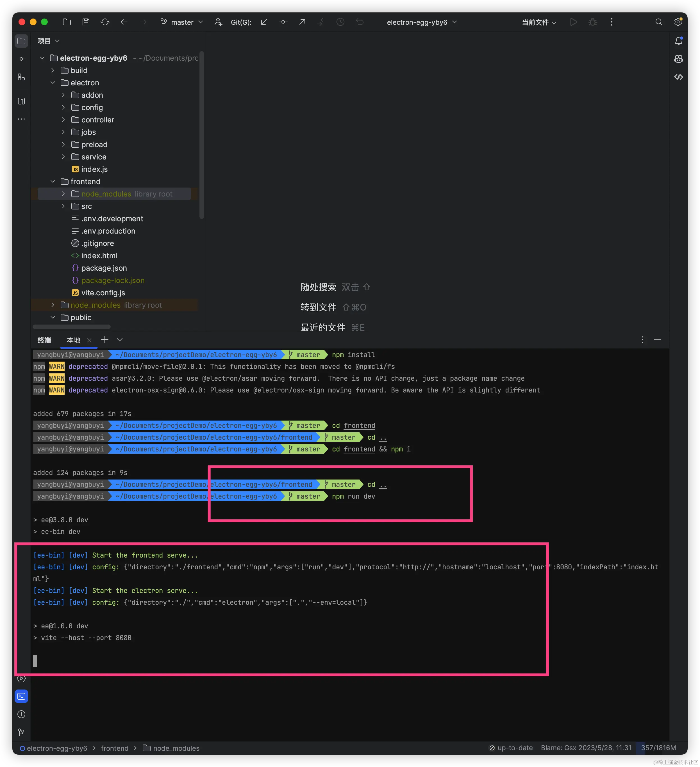Click the Git push arrow icon
Image resolution: width=700 pixels, height=767 pixels.
302,22
